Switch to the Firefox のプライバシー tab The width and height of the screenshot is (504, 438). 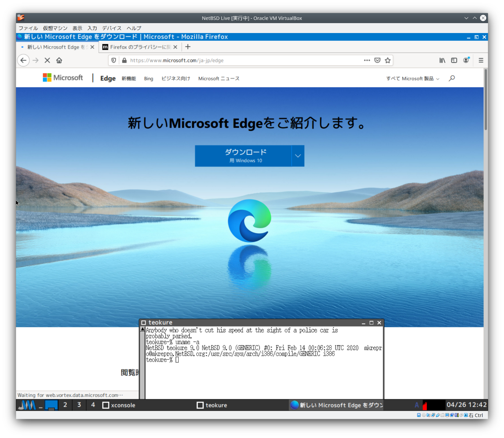pyautogui.click(x=138, y=47)
